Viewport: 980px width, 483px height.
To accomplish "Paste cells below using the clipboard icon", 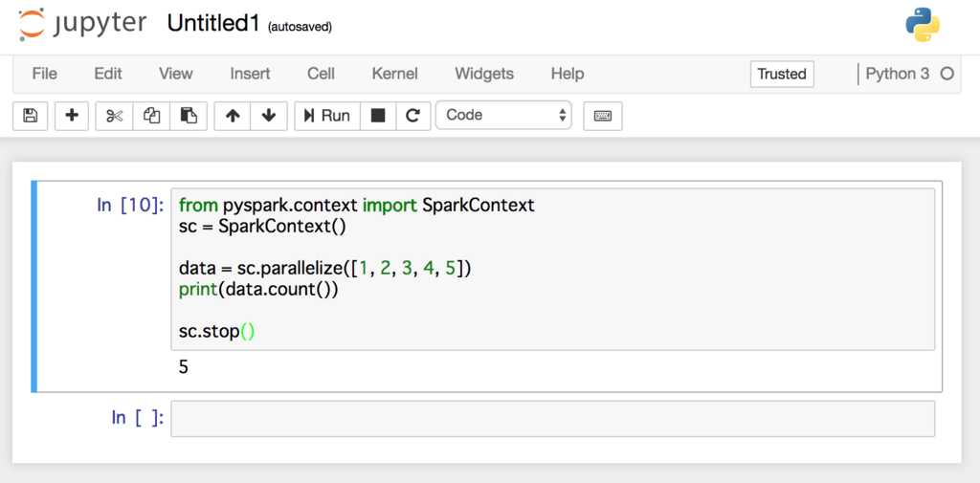I will click(189, 116).
